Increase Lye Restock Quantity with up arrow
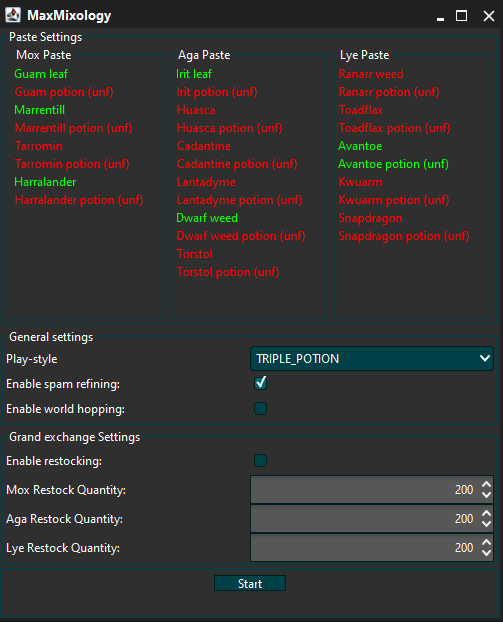Image resolution: width=503 pixels, height=622 pixels. (486, 542)
